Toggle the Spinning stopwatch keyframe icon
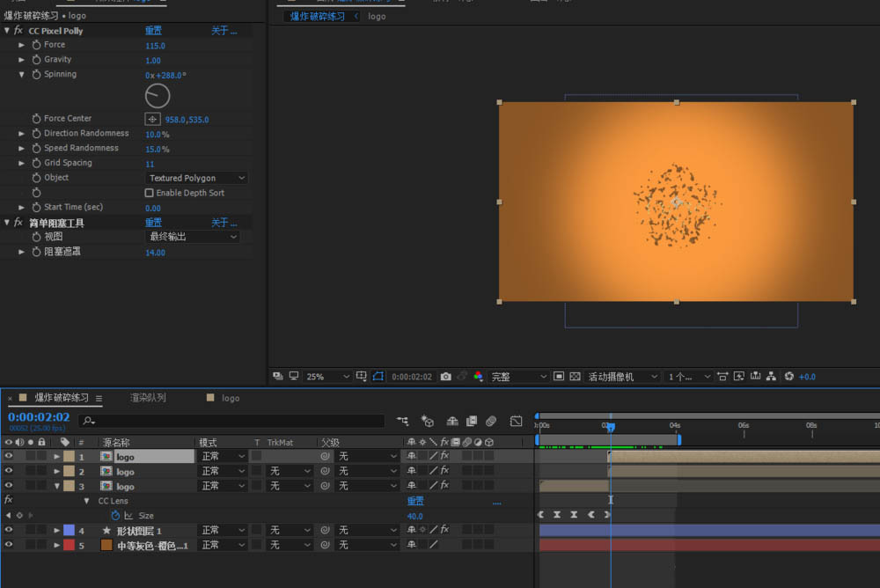 [36, 75]
